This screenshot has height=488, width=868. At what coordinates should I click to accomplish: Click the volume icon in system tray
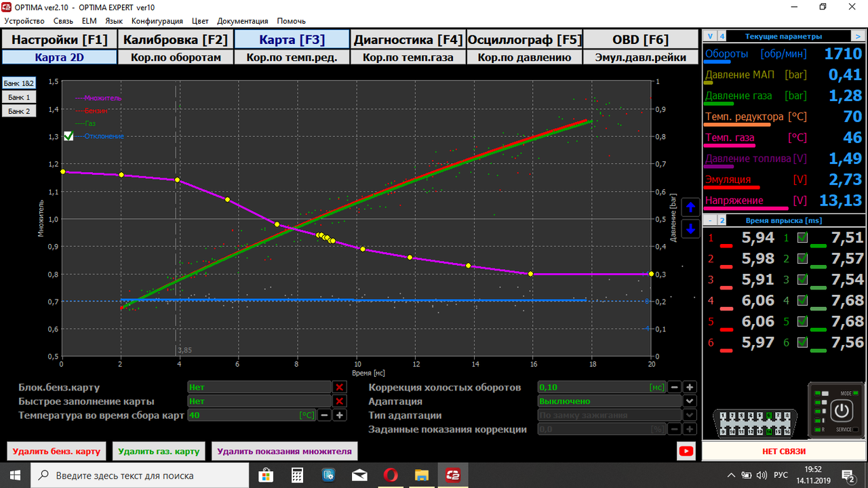[x=762, y=475]
